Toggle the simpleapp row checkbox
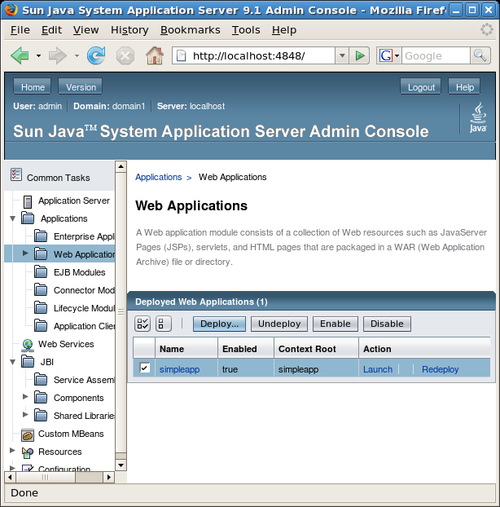 coord(144,368)
